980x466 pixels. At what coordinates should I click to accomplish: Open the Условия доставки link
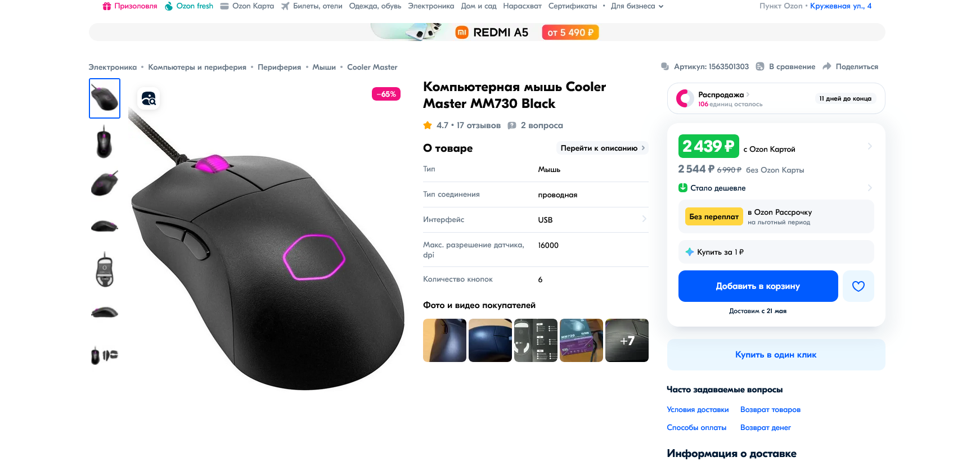tap(698, 410)
